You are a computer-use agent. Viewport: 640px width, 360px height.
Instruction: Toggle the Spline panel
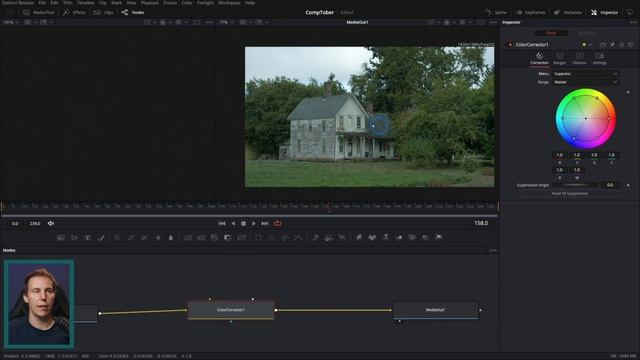(x=496, y=13)
